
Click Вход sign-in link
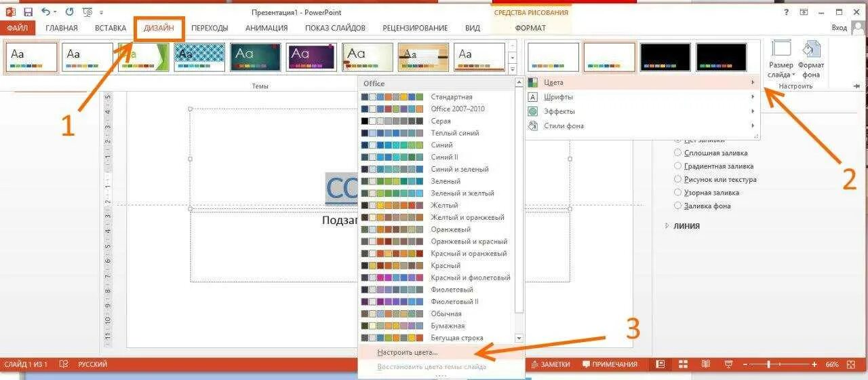tap(839, 28)
